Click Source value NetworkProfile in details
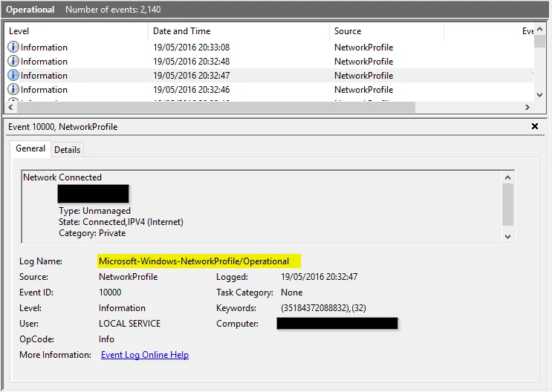Screen dimensions: 552x392 coord(128,277)
